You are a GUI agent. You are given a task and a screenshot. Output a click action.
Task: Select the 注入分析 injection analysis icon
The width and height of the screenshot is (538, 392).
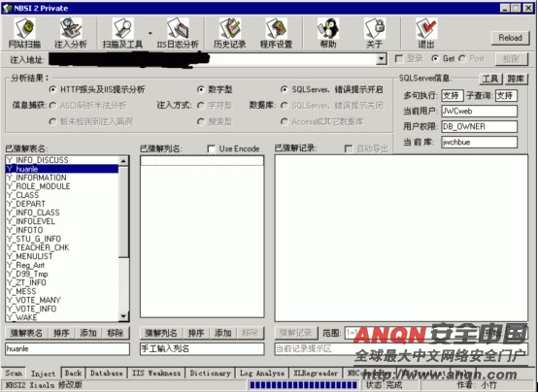pos(71,33)
